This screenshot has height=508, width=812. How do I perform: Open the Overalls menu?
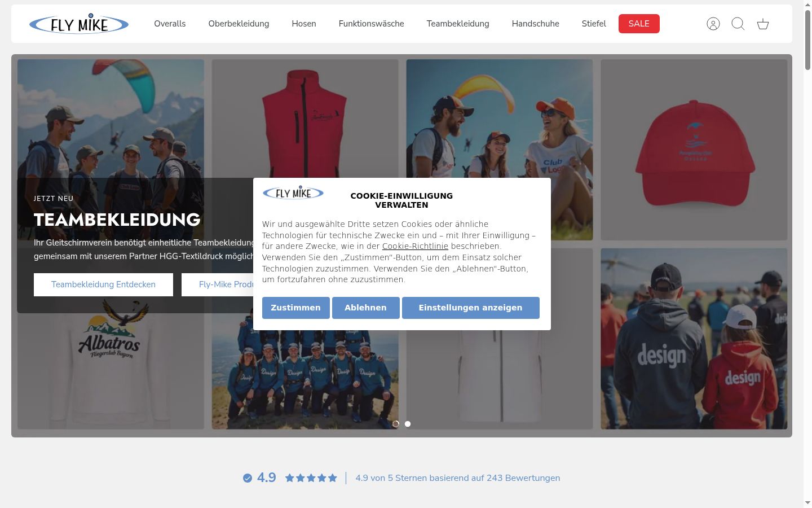pyautogui.click(x=170, y=24)
